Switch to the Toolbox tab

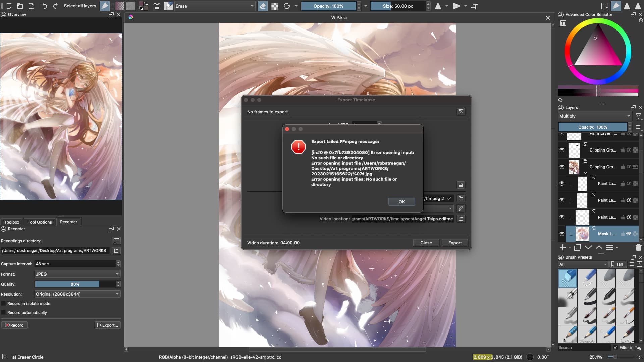pos(12,222)
